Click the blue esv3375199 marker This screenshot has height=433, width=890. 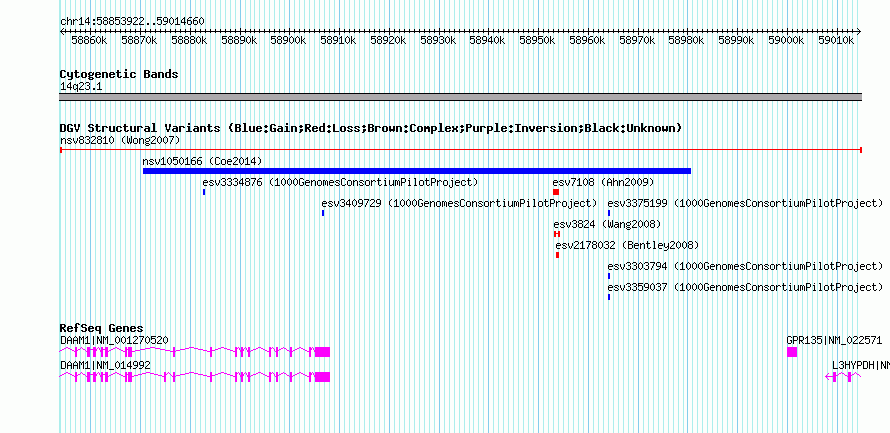point(609,213)
